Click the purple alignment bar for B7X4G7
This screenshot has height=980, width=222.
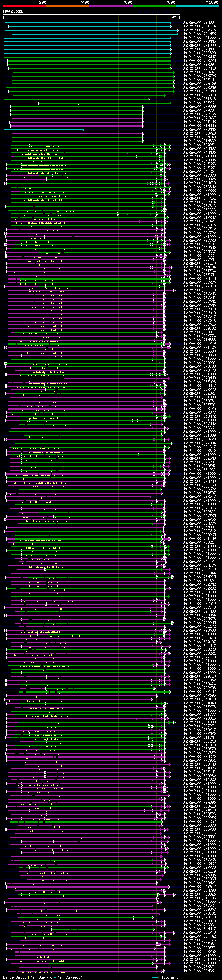pos(78,118)
